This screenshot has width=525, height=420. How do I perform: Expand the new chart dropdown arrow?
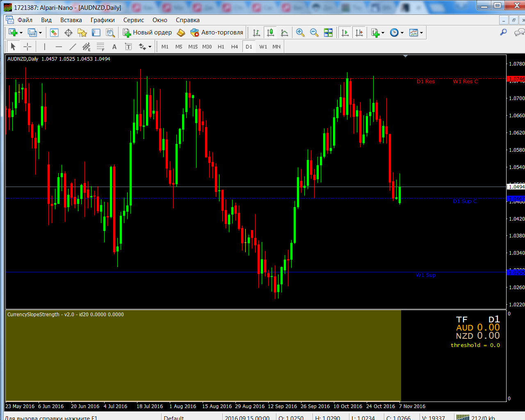pos(21,33)
